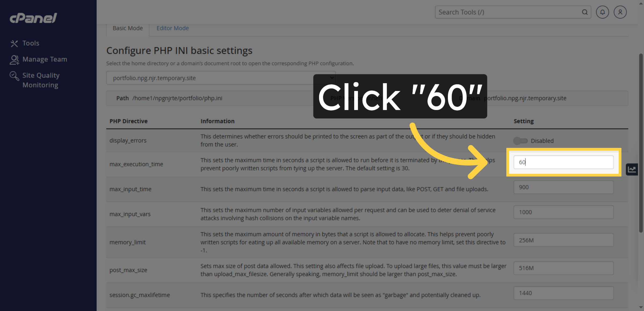Click the memory_limit field showing 256M
Screen dimensions: 644x311
[x=563, y=240]
